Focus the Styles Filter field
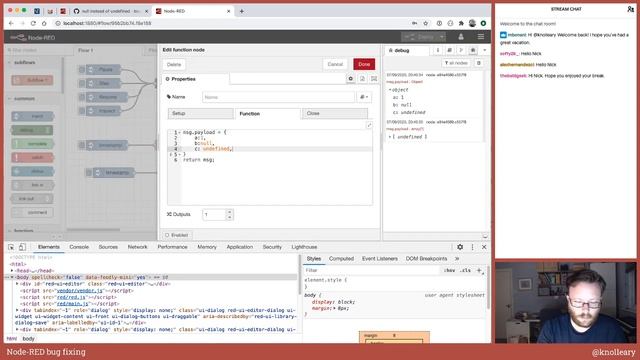This screenshot has width=640, height=360. [371, 270]
